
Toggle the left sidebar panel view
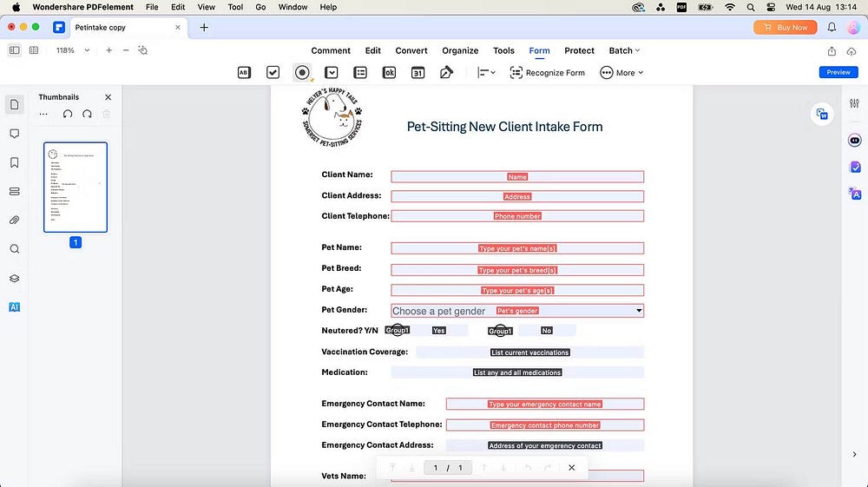15,50
